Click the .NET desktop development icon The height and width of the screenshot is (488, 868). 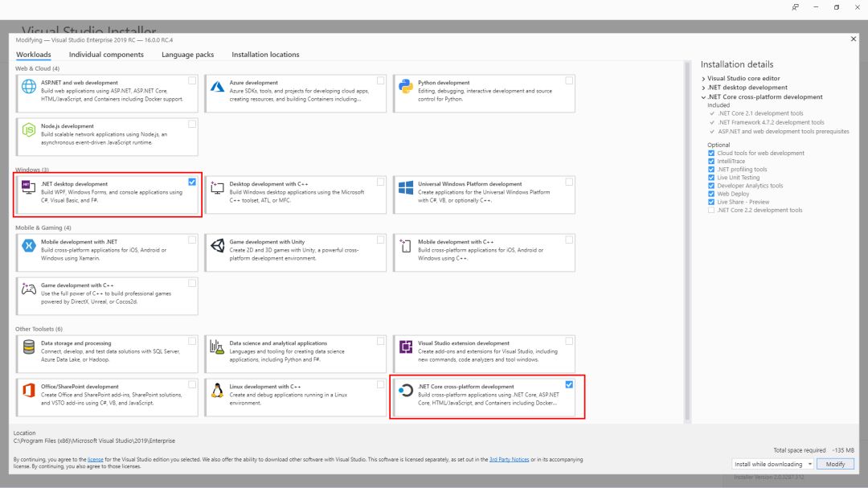tap(28, 187)
